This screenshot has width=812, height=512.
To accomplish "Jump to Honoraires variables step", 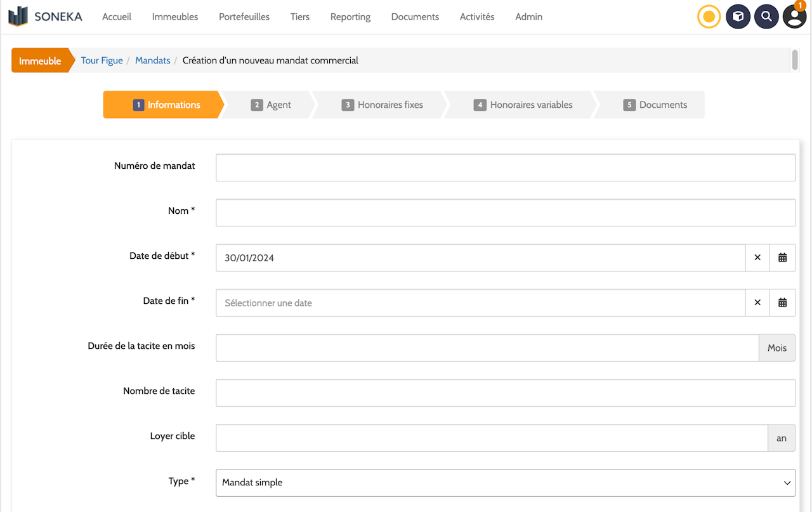I will pyautogui.click(x=523, y=105).
